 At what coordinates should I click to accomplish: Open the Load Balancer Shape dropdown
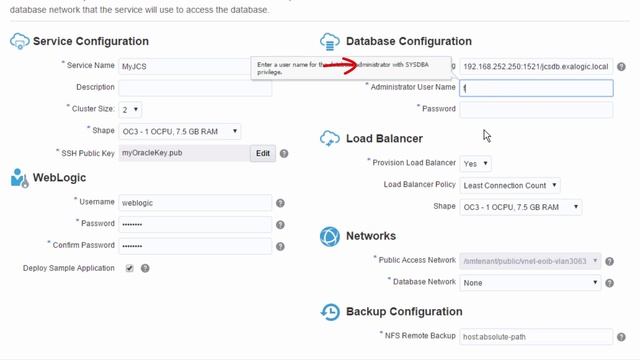(x=521, y=207)
